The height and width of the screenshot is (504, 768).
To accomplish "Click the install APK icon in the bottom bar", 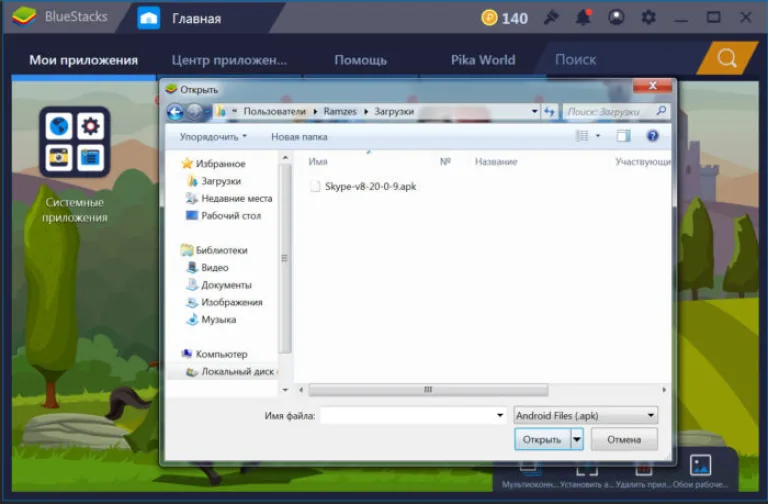I will (x=587, y=469).
